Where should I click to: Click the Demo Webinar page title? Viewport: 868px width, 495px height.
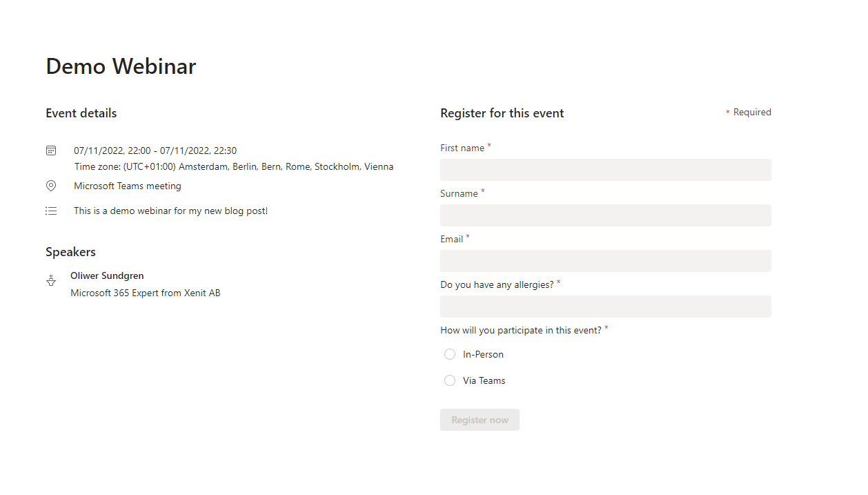tap(121, 66)
